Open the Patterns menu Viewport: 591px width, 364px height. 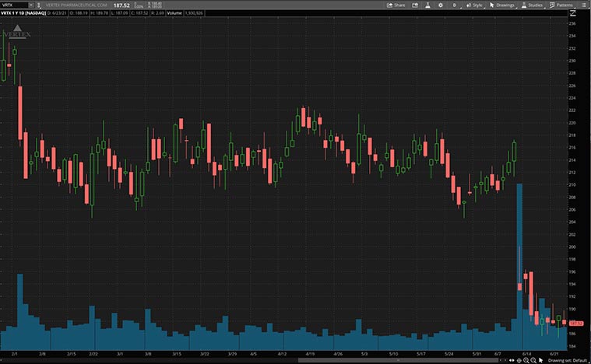coord(561,5)
